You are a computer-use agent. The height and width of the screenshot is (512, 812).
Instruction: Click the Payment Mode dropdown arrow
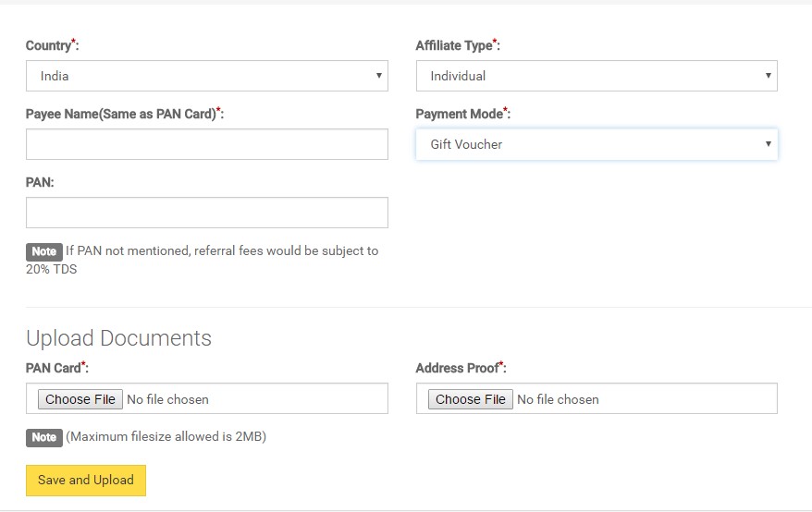pyautogui.click(x=768, y=144)
